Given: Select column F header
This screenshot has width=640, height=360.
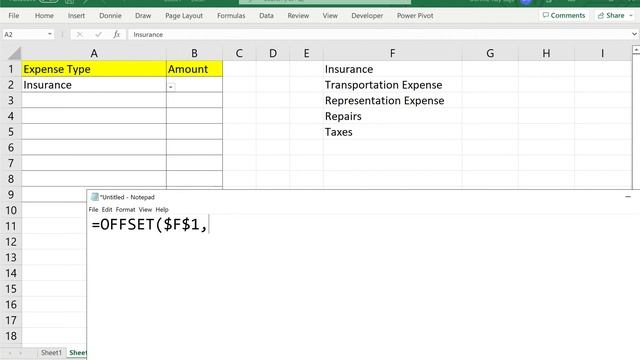Looking at the screenshot, I should point(392,53).
